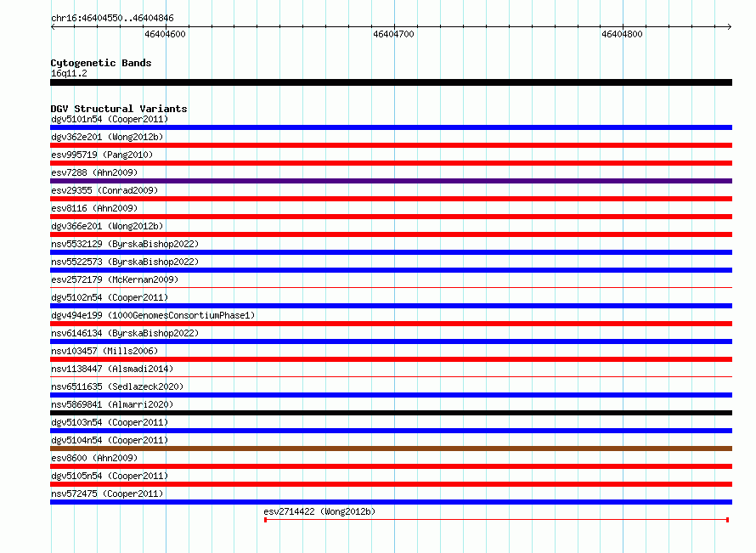Select the blue bar under nsv6146134

pyautogui.click(x=391, y=341)
